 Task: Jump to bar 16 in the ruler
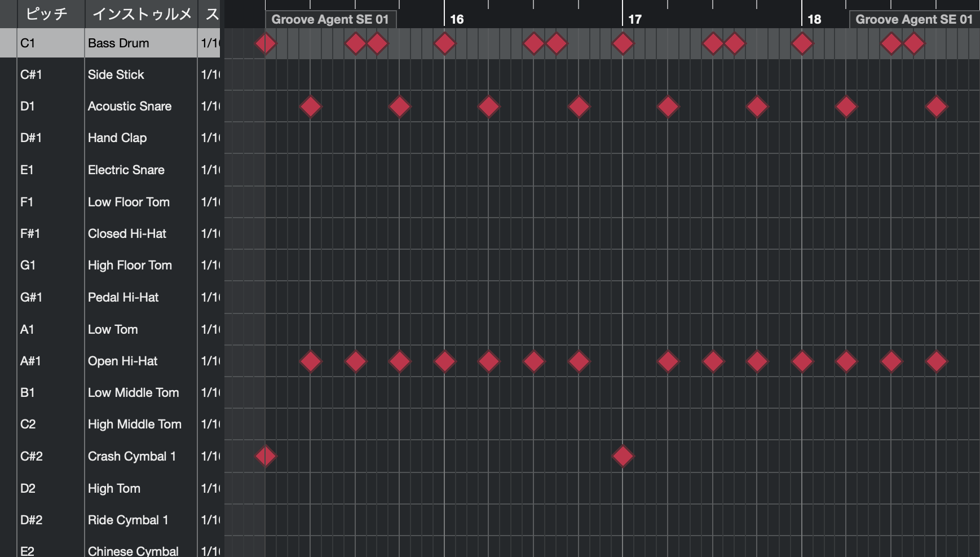[457, 19]
